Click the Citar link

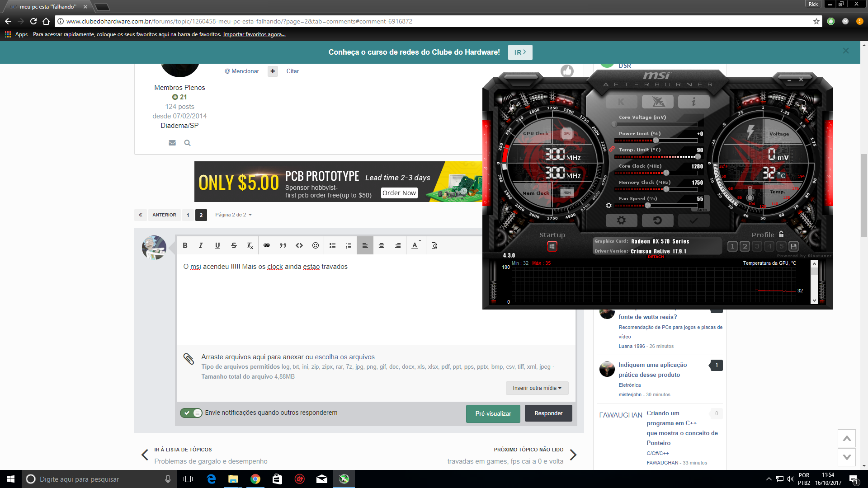[292, 71]
